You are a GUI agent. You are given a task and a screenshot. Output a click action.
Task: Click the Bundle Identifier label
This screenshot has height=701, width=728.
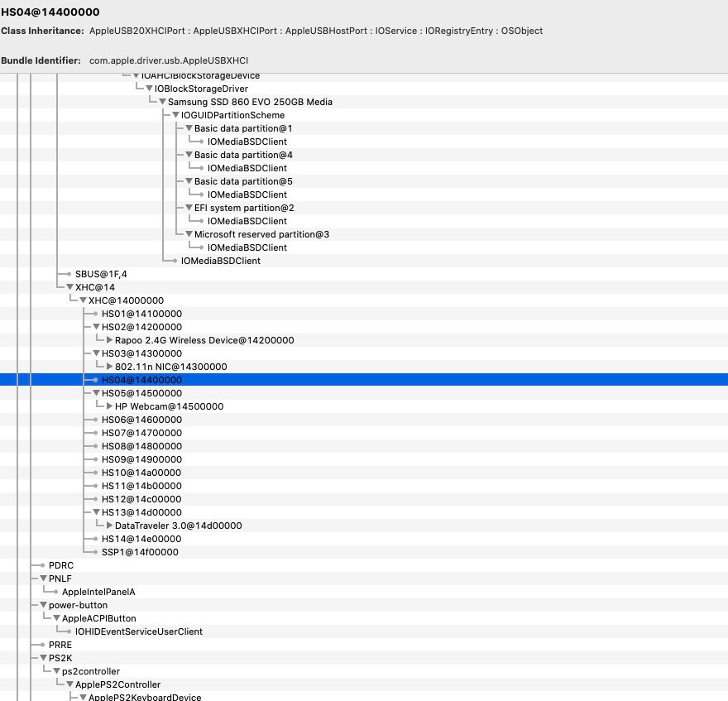(41, 60)
